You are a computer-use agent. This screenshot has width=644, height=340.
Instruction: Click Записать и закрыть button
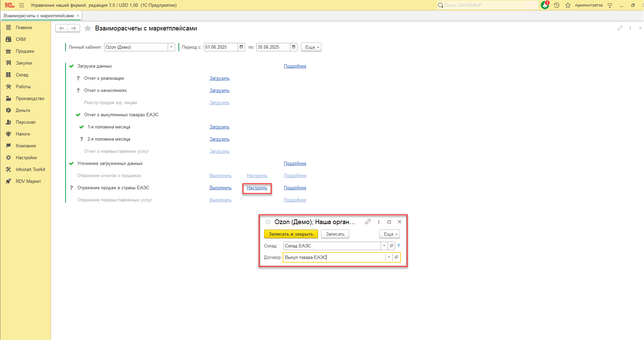[291, 234]
